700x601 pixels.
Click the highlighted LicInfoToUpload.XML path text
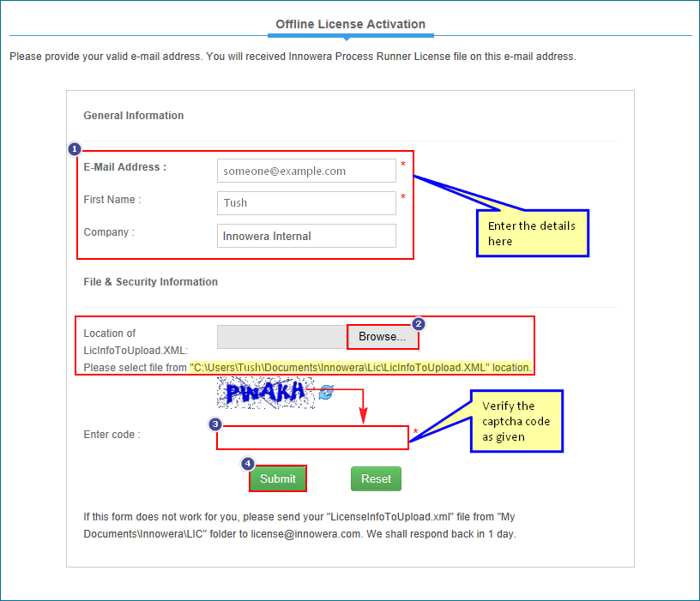click(360, 368)
